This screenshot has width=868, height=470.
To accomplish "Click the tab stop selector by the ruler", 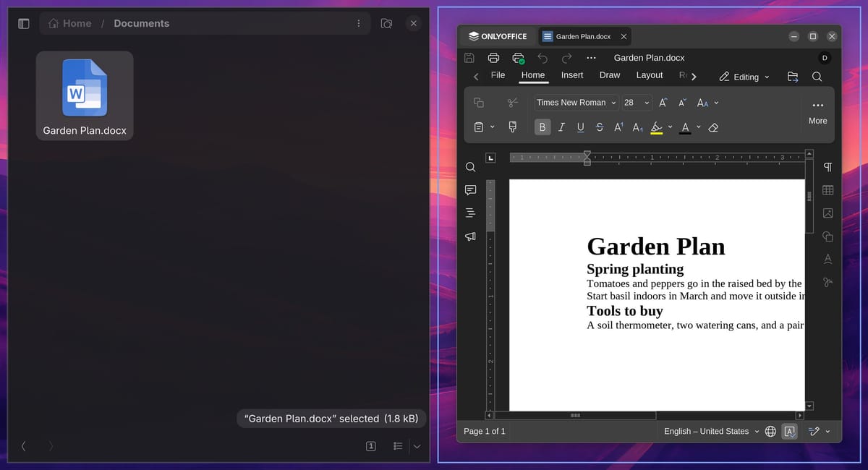I will click(x=490, y=158).
